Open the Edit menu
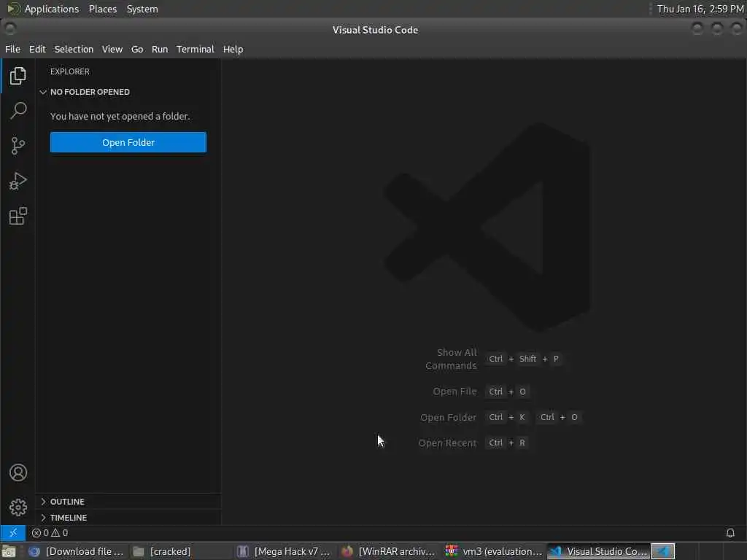 37,49
